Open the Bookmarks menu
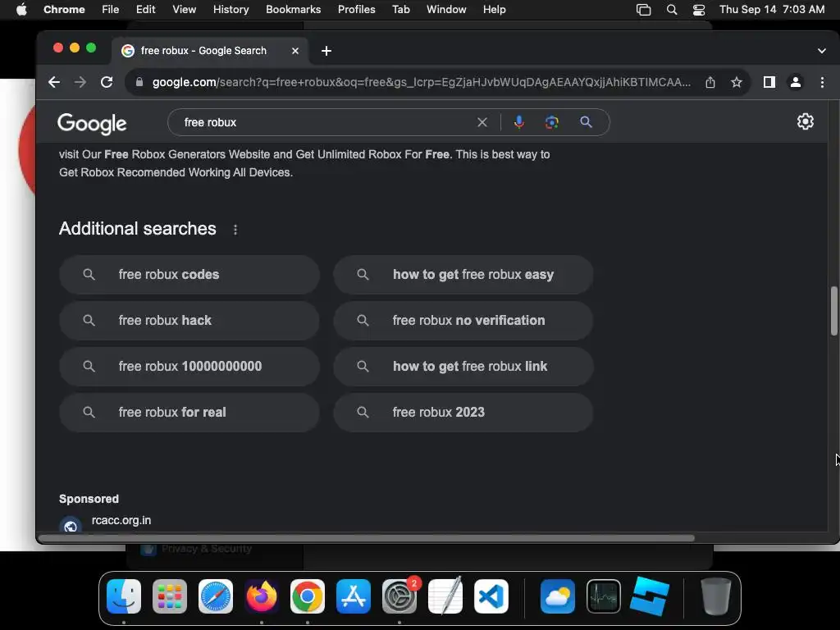840x630 pixels. [293, 10]
